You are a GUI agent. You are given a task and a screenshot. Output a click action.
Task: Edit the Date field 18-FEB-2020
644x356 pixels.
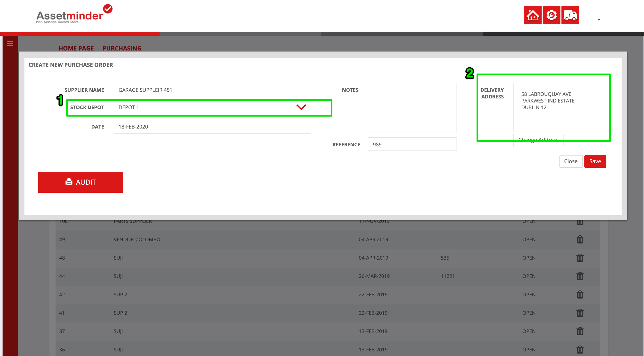pyautogui.click(x=212, y=127)
